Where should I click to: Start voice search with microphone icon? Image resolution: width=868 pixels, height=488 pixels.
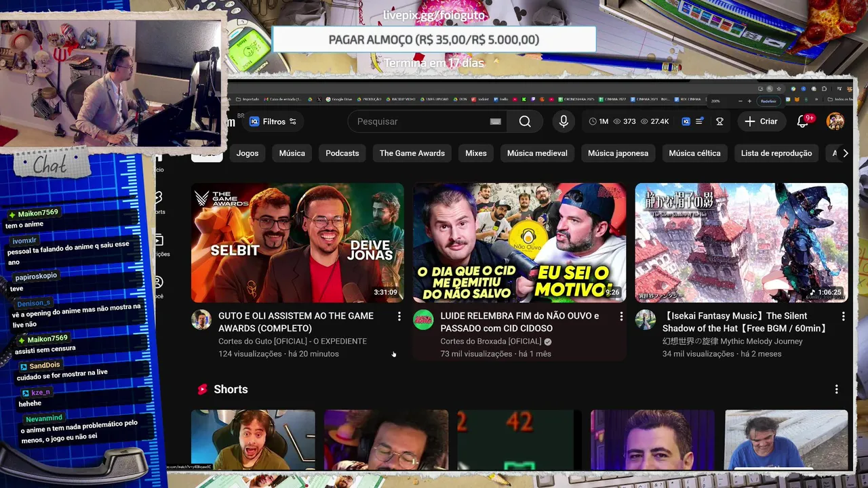pos(564,121)
